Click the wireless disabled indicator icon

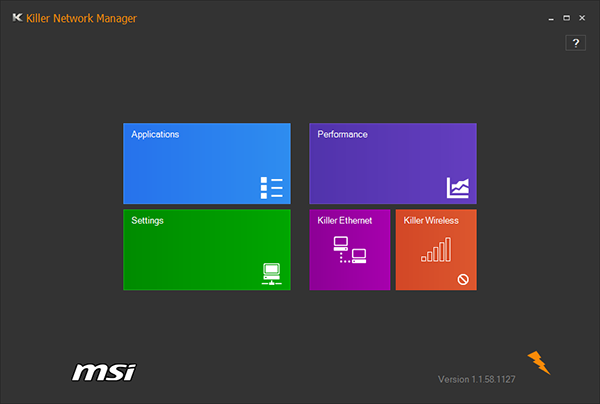(x=463, y=279)
